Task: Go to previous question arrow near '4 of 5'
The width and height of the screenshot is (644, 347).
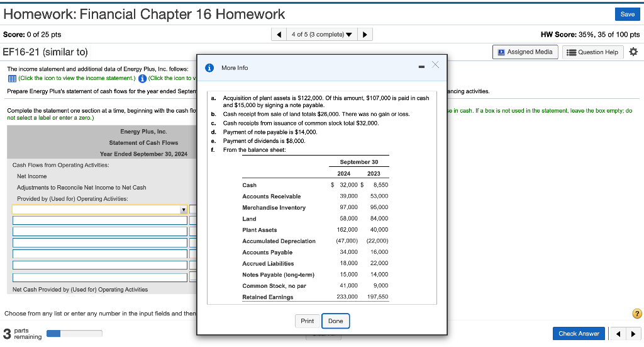Action: [279, 35]
